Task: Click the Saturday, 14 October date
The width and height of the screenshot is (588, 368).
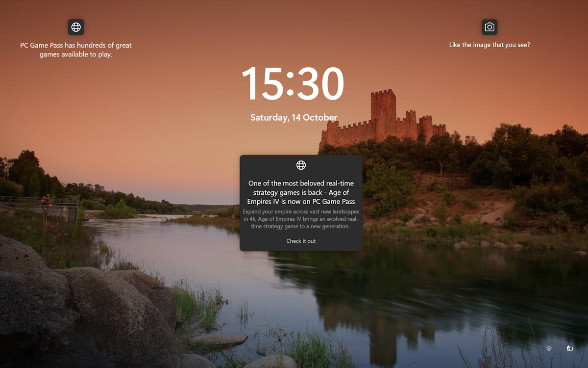Action: click(294, 117)
